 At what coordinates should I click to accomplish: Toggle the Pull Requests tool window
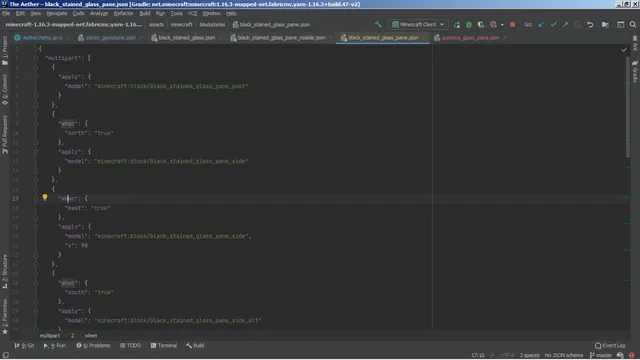[5, 134]
